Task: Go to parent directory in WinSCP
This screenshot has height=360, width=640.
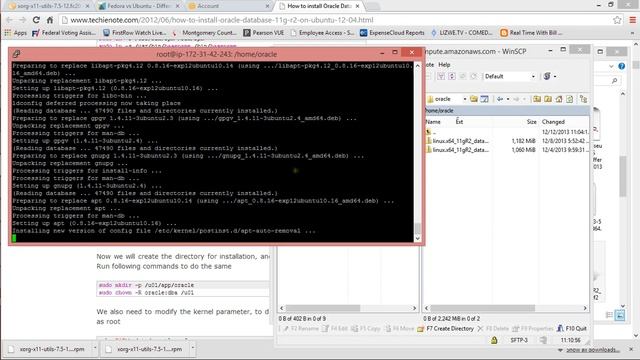Action: click(x=536, y=99)
